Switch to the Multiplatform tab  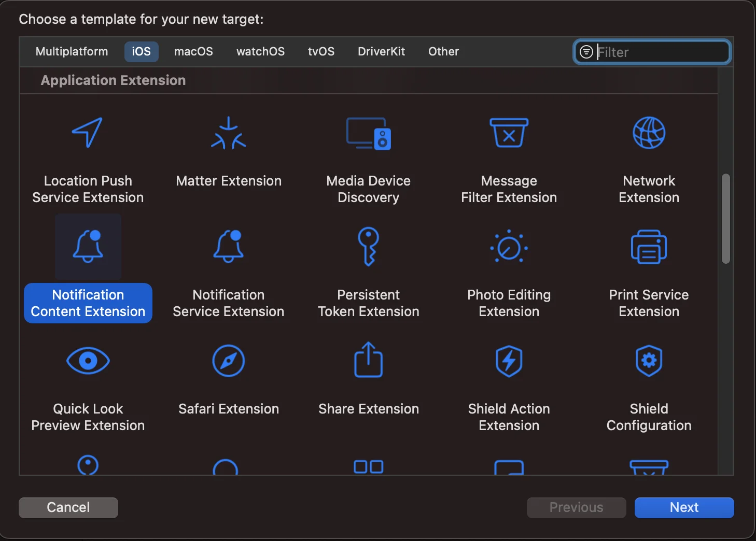(72, 52)
